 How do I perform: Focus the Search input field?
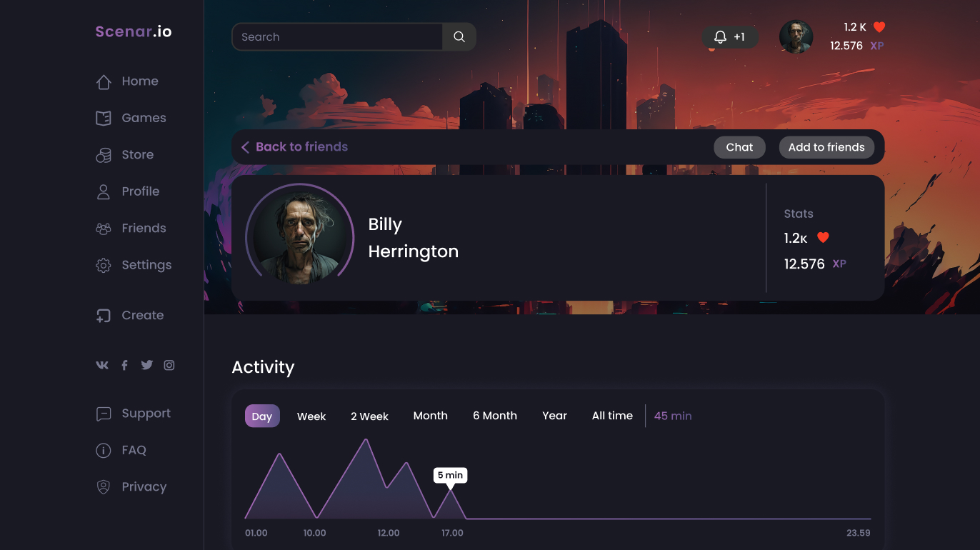pyautogui.click(x=337, y=37)
